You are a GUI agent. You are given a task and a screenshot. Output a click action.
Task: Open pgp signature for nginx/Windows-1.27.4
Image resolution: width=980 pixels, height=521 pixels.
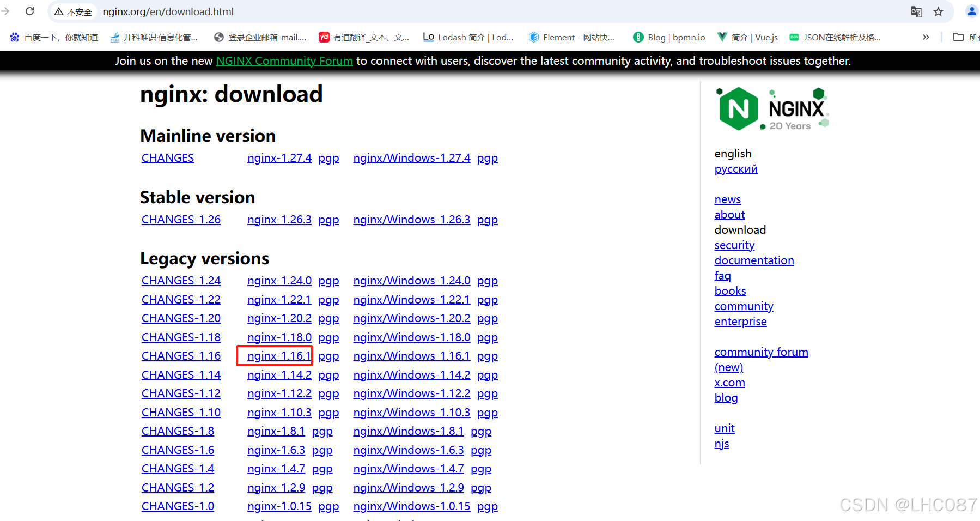[488, 159]
